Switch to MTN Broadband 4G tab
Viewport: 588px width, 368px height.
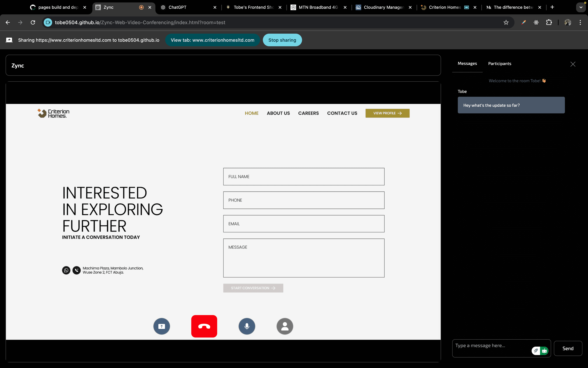pyautogui.click(x=318, y=7)
